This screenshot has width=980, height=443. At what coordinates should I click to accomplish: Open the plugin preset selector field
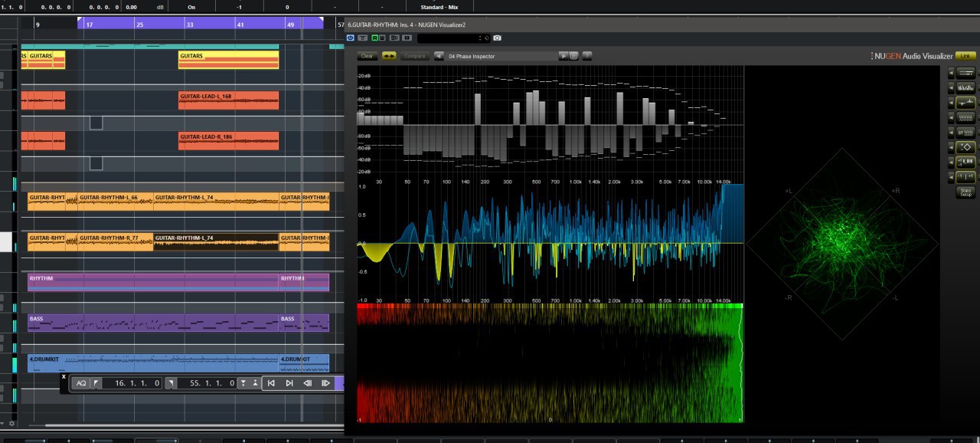449,38
